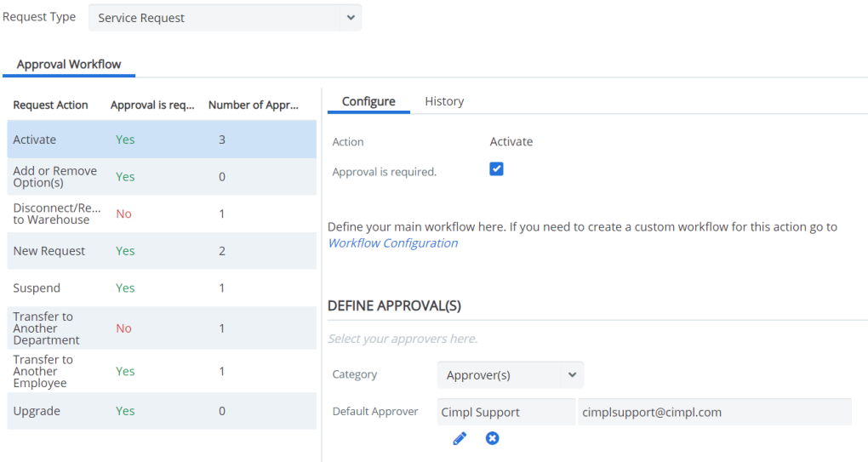Choose the Upgrade action row

point(162,411)
